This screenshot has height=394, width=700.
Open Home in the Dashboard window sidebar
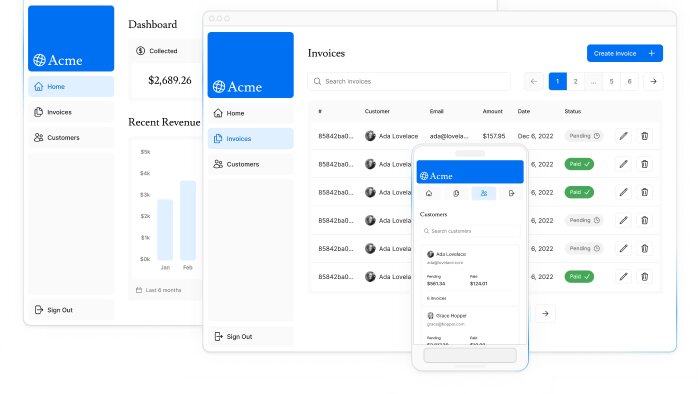tap(71, 87)
